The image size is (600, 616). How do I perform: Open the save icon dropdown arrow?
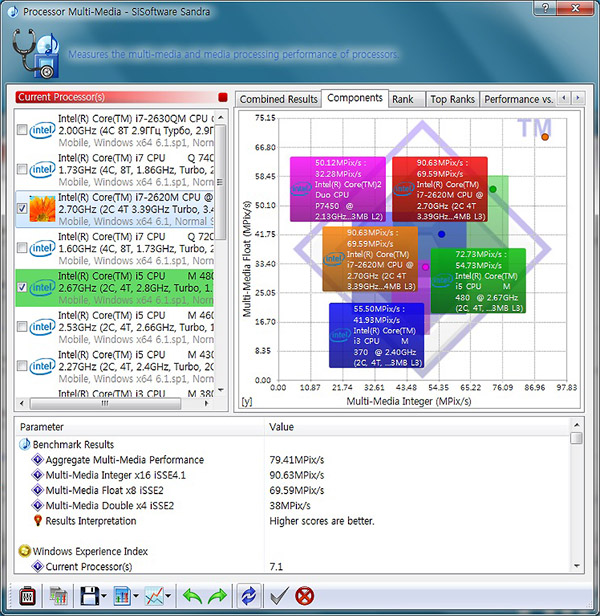[104, 596]
